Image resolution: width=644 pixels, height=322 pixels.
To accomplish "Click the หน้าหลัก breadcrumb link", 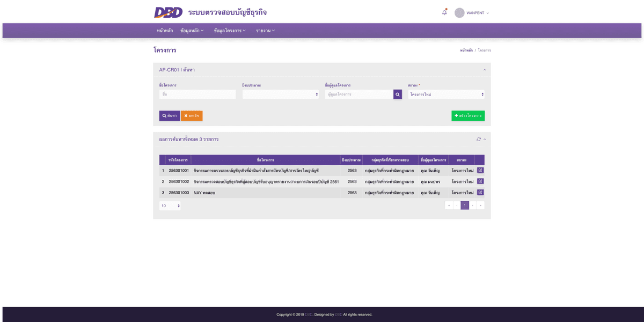I will click(x=466, y=50).
